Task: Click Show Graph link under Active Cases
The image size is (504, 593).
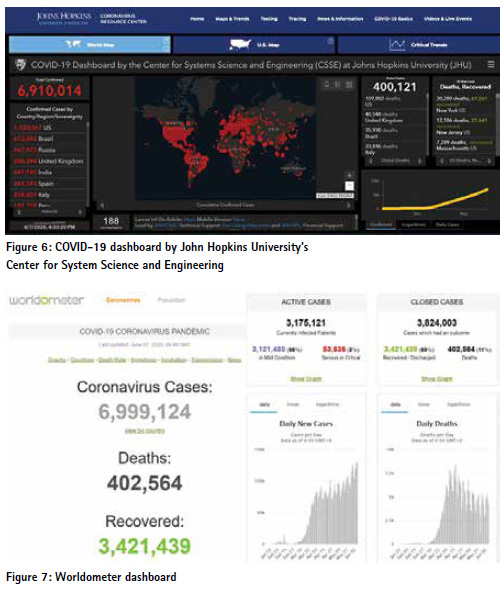Action: point(306,379)
